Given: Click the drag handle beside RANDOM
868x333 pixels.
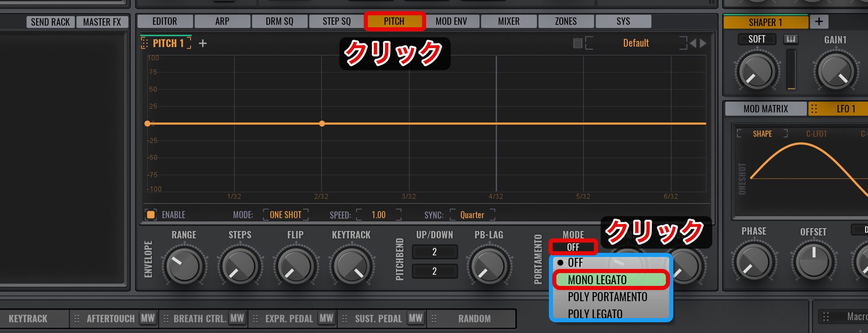Looking at the screenshot, I should pyautogui.click(x=434, y=319).
